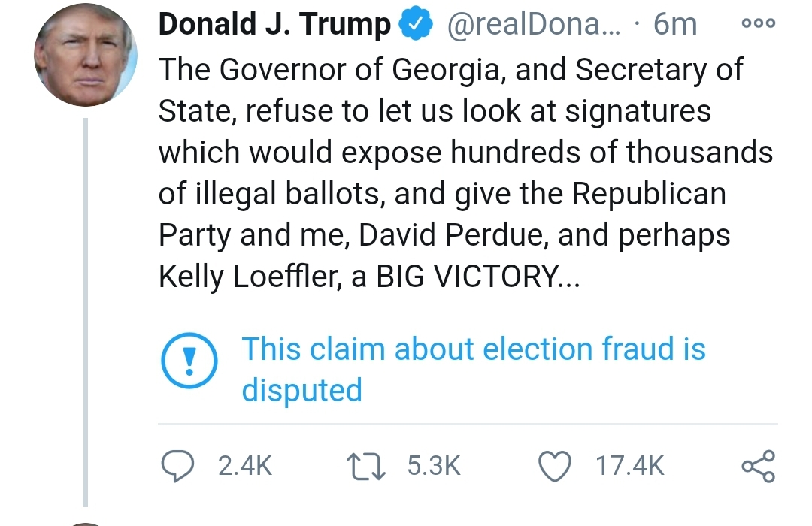The height and width of the screenshot is (526, 812).
Task: Open the profile picture avatar
Action: coord(86,55)
